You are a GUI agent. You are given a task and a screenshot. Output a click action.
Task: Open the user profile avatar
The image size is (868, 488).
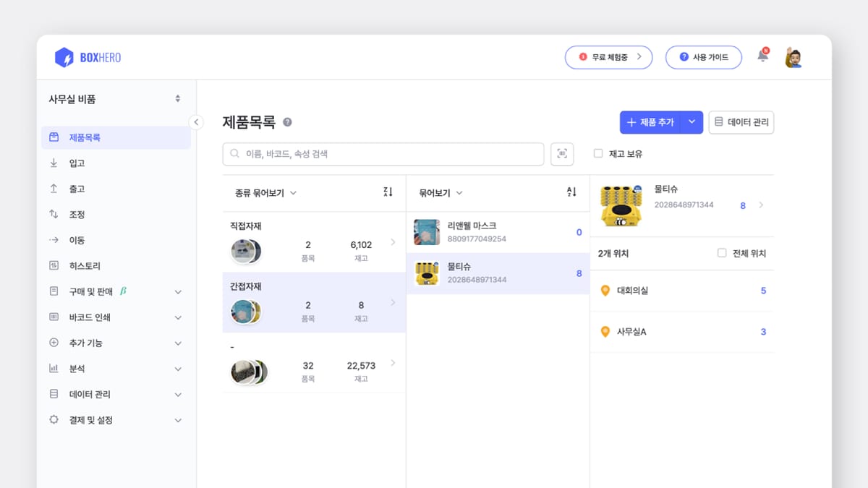point(793,58)
